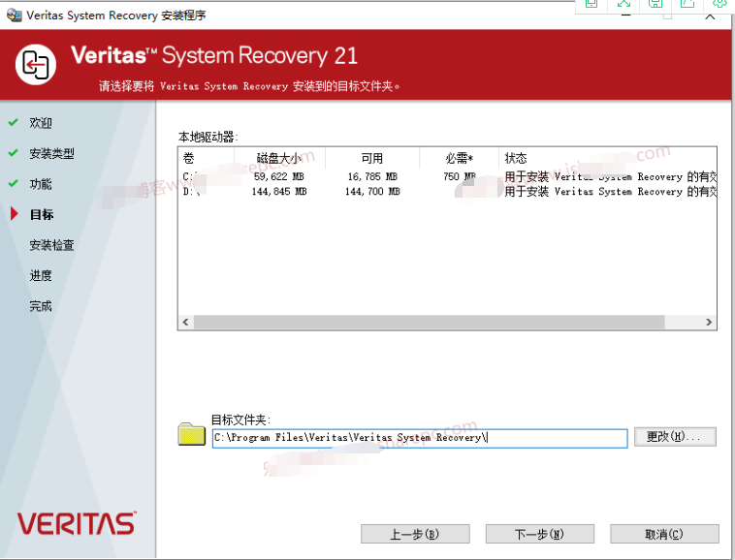
Task: Click the green floppy-disk save icon at top
Action: (x=655, y=4)
